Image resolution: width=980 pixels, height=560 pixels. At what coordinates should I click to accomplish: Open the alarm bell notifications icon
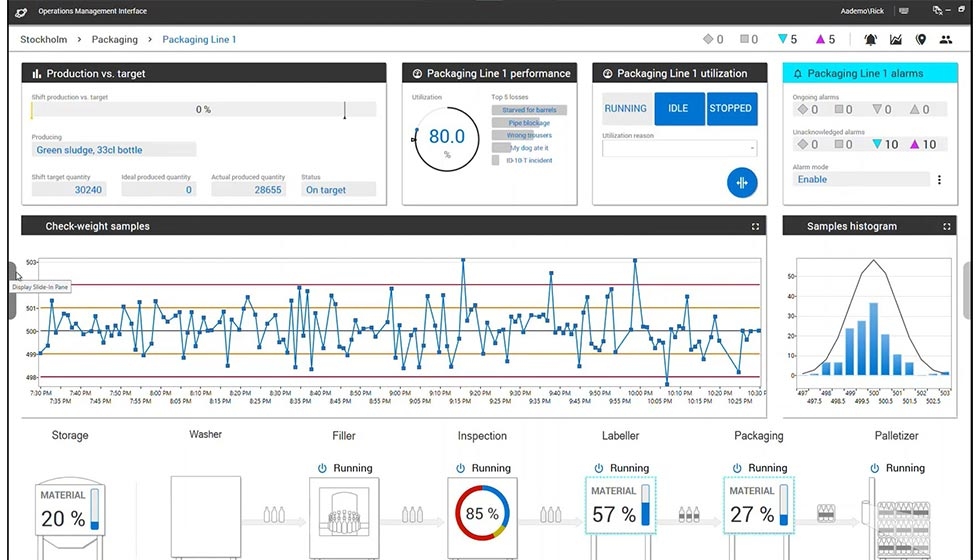click(x=870, y=40)
